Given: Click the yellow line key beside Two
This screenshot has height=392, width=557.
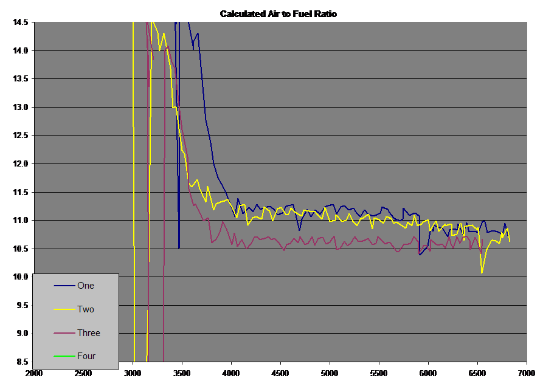Looking at the screenshot, I should (x=64, y=309).
